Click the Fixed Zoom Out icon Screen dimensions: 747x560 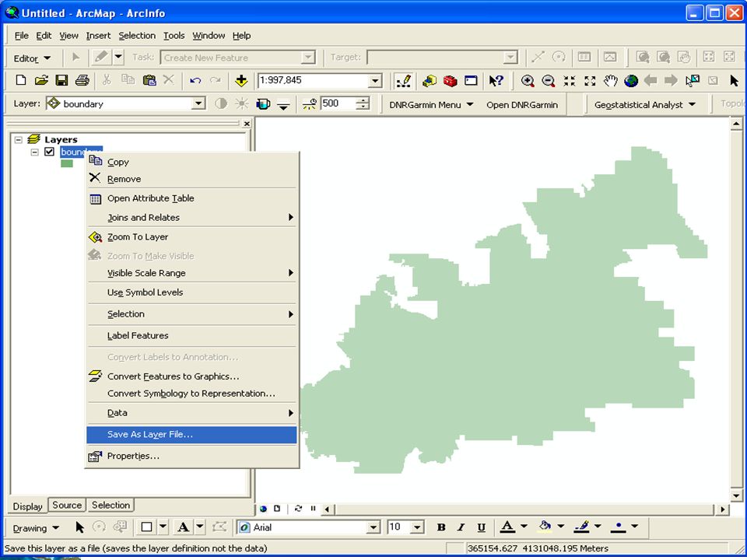(590, 80)
